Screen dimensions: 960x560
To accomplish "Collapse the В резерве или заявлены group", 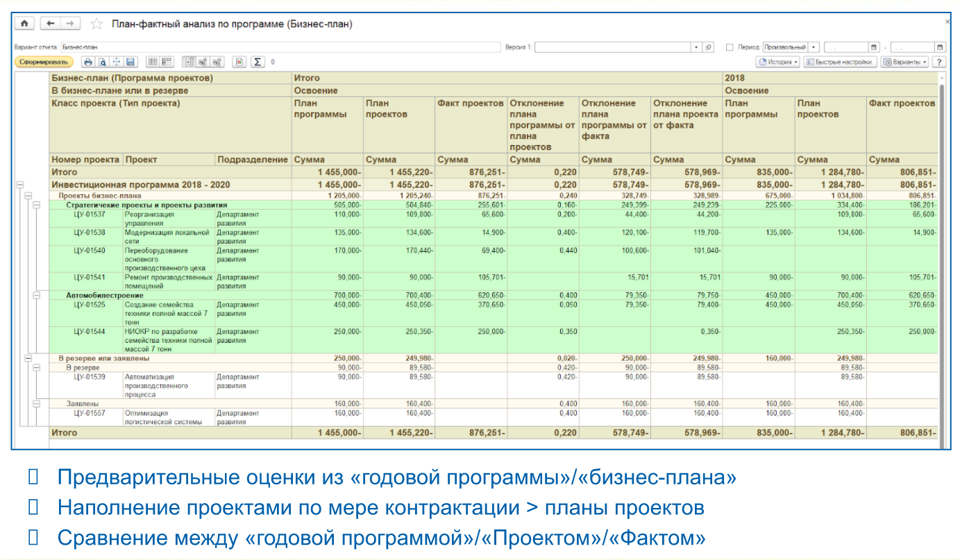I will 28,358.
